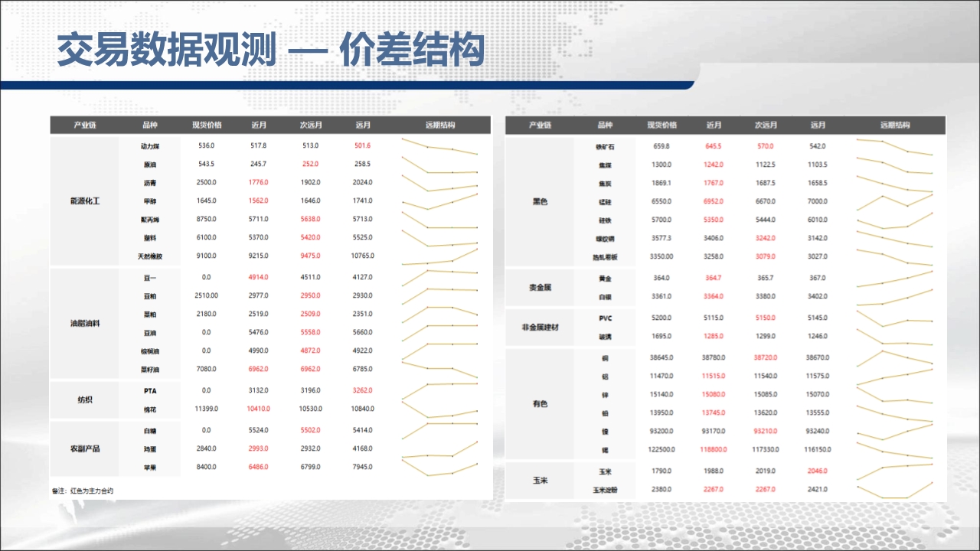Click the red value 252.0 for 原油

click(310, 164)
